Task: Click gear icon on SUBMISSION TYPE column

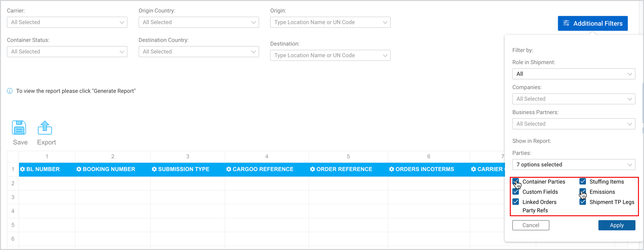Action: coord(154,169)
